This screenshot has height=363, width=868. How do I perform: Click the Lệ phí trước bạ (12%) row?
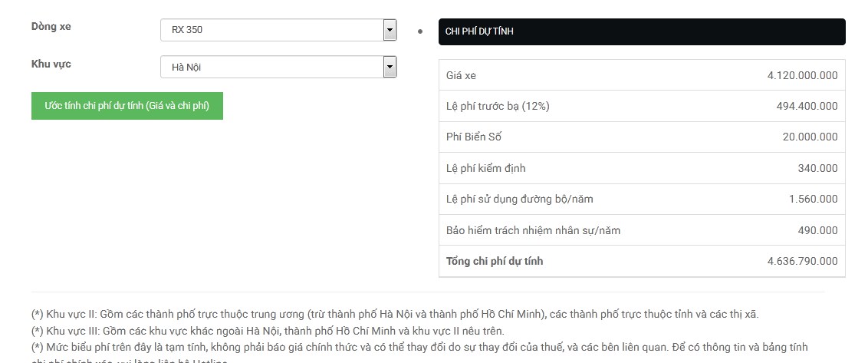pos(498,106)
